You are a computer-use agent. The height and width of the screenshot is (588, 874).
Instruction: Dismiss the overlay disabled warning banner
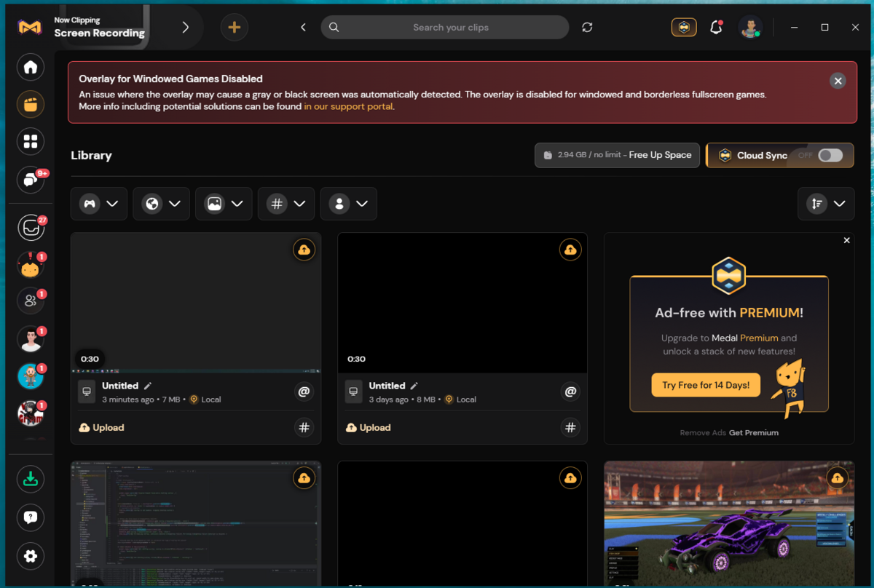point(838,81)
